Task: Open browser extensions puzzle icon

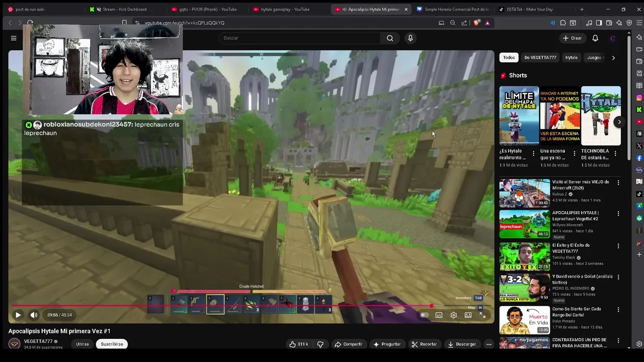Action: tap(563, 23)
